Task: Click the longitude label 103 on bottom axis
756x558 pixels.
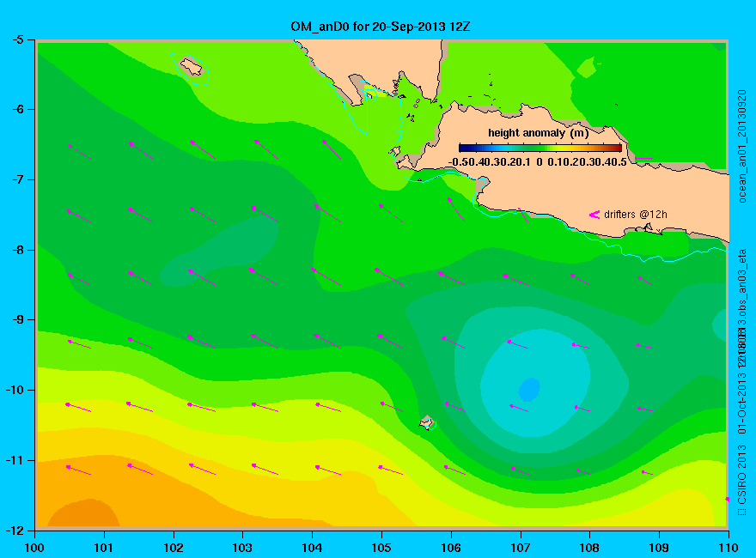Action: pos(242,548)
